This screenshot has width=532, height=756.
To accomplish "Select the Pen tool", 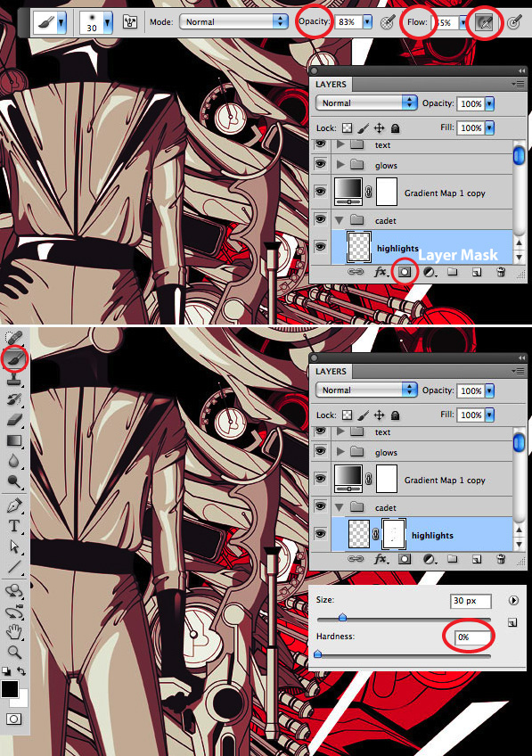I will pos(14,505).
